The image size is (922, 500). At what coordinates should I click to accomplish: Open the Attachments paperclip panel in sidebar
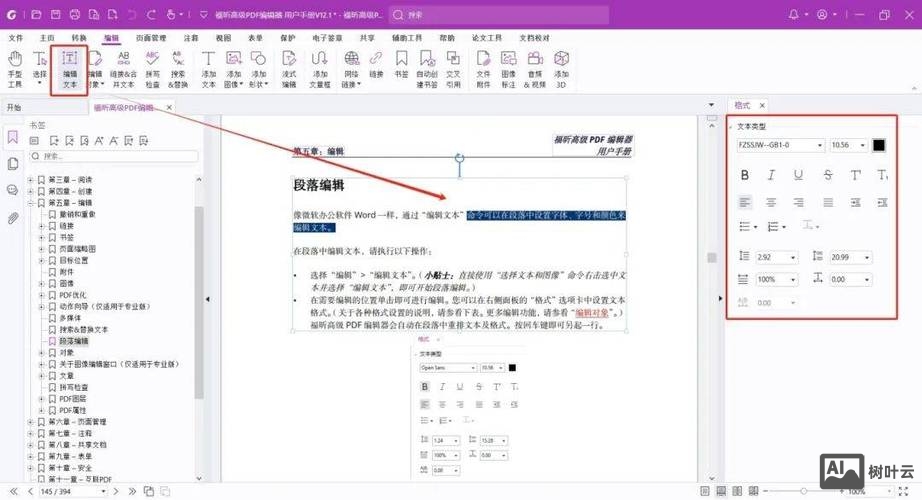tap(12, 218)
